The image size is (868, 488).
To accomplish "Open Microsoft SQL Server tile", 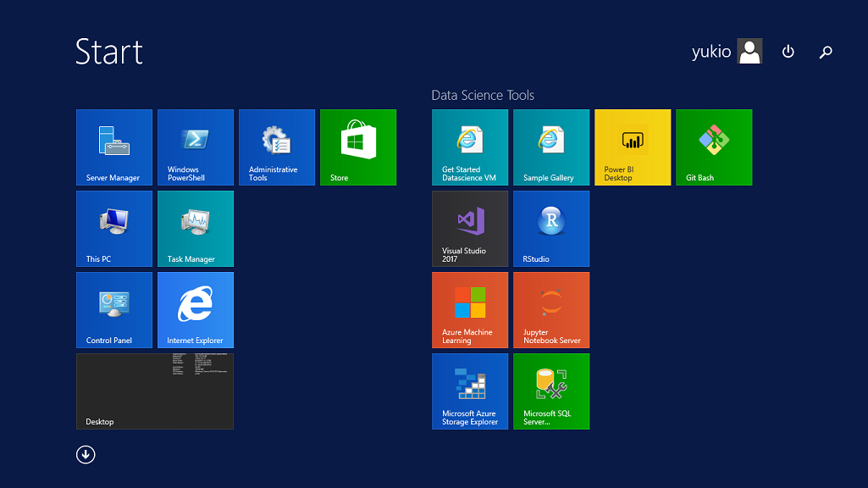I will coord(551,391).
